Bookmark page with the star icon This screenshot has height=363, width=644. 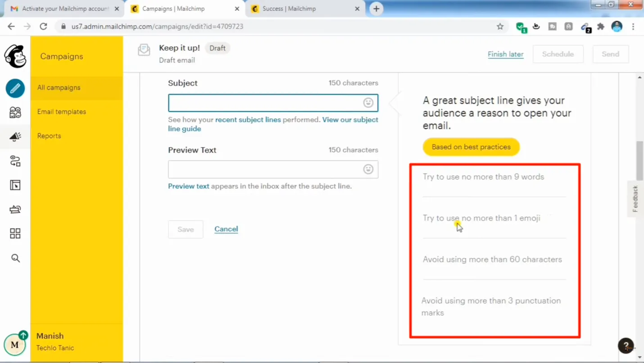[500, 27]
